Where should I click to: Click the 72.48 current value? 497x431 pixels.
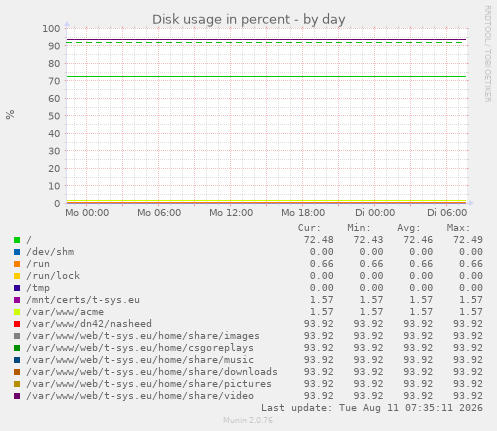click(x=318, y=240)
